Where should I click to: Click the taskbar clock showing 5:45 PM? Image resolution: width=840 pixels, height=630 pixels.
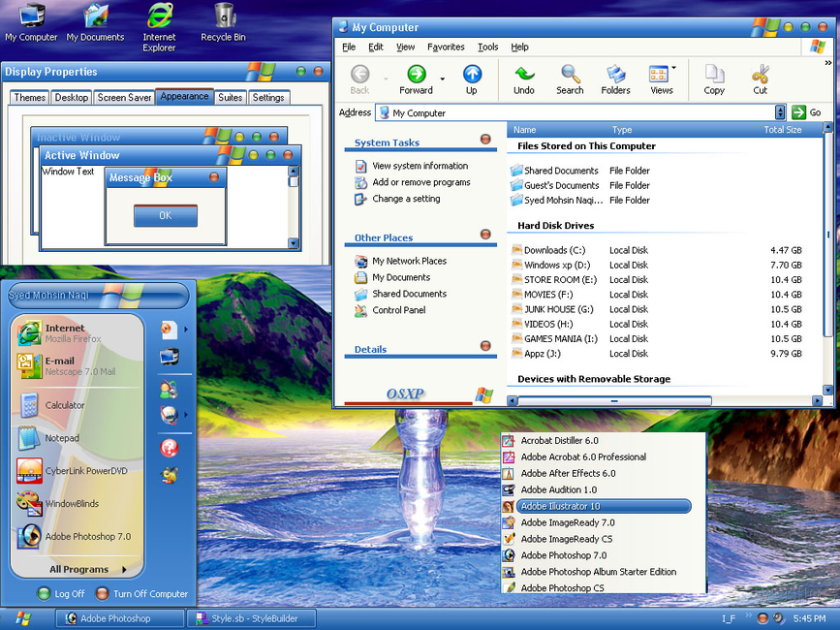tap(809, 618)
